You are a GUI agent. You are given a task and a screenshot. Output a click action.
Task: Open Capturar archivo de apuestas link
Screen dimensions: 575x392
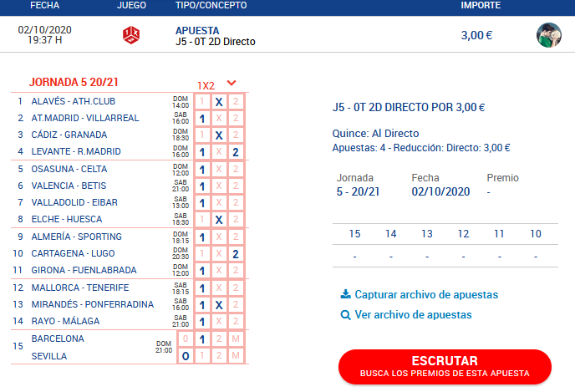click(x=426, y=294)
